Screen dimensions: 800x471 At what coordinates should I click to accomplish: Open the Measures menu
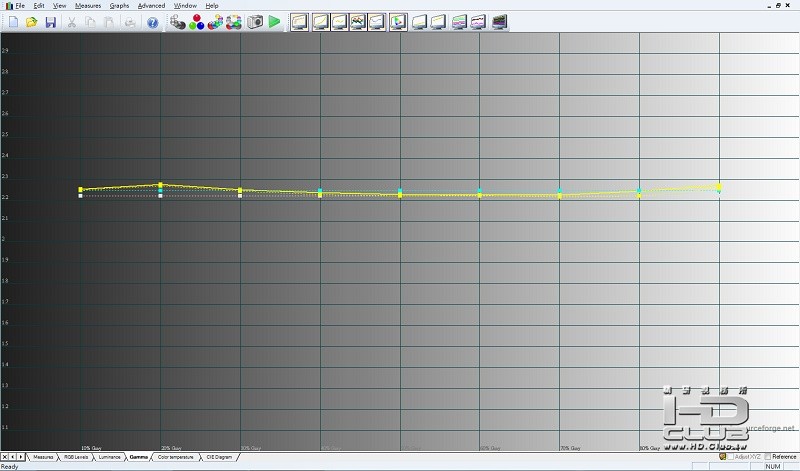[88, 6]
